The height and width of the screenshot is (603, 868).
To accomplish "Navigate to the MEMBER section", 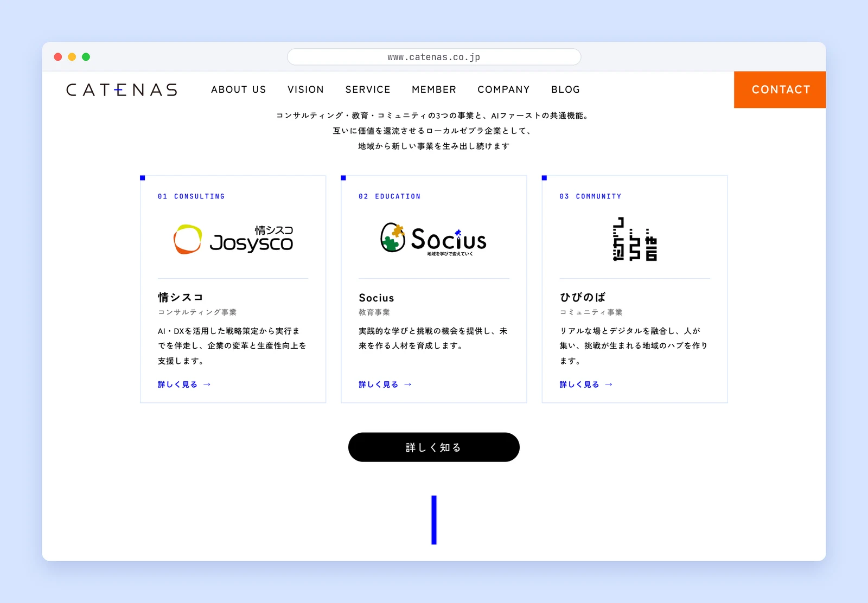I will point(434,89).
